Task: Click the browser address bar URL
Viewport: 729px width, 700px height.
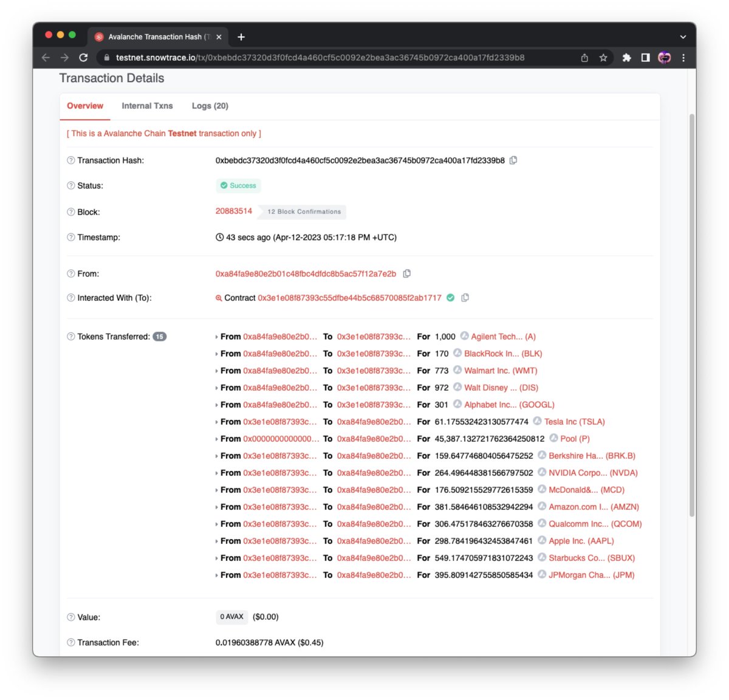Action: (x=320, y=58)
